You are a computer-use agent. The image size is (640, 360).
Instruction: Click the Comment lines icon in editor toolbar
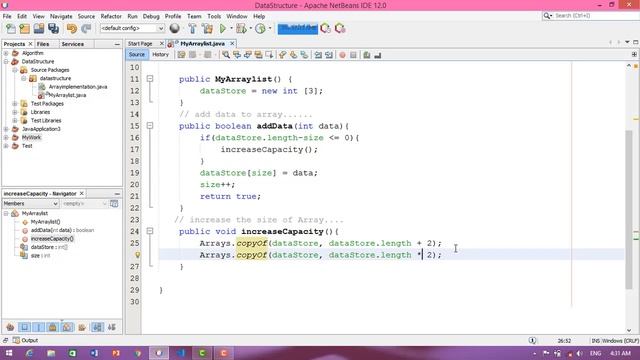367,55
